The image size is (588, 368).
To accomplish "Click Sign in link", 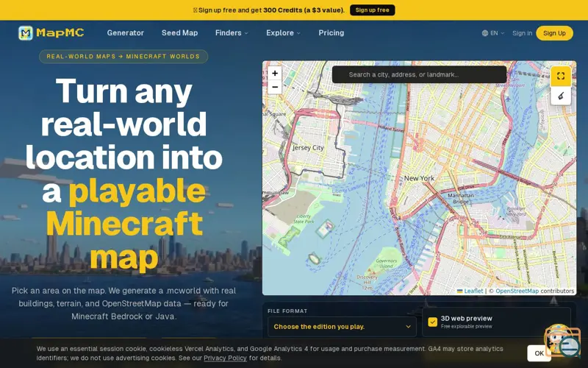I will click(x=522, y=33).
